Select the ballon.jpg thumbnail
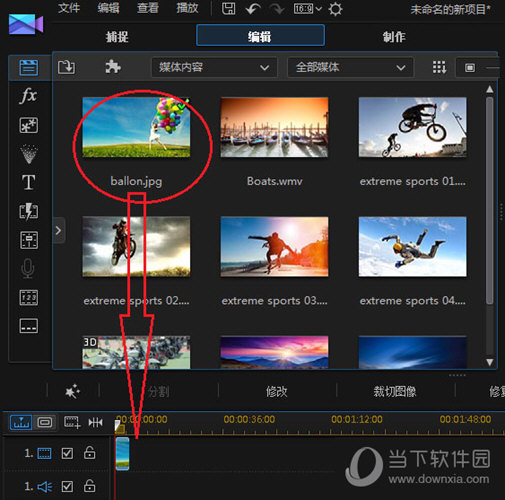This screenshot has width=505, height=500. click(136, 127)
